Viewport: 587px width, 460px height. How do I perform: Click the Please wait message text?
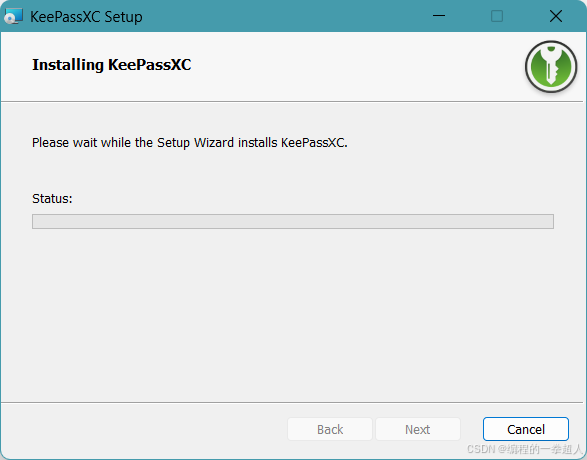190,143
